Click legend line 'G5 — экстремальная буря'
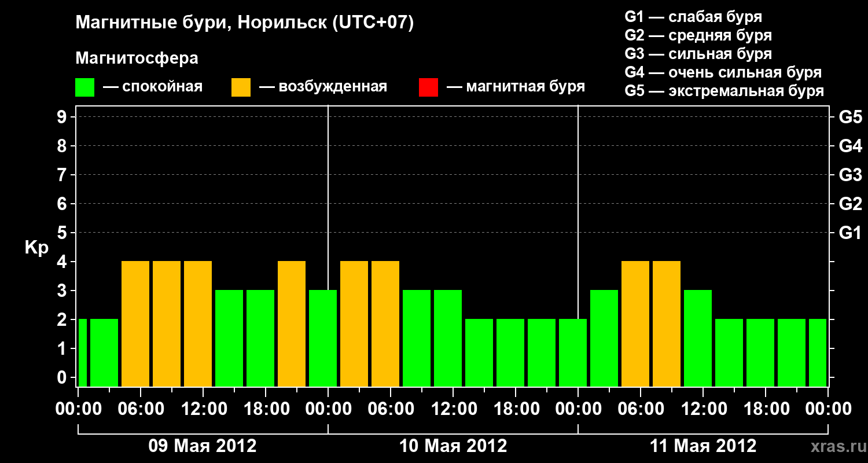 pyautogui.click(x=724, y=91)
